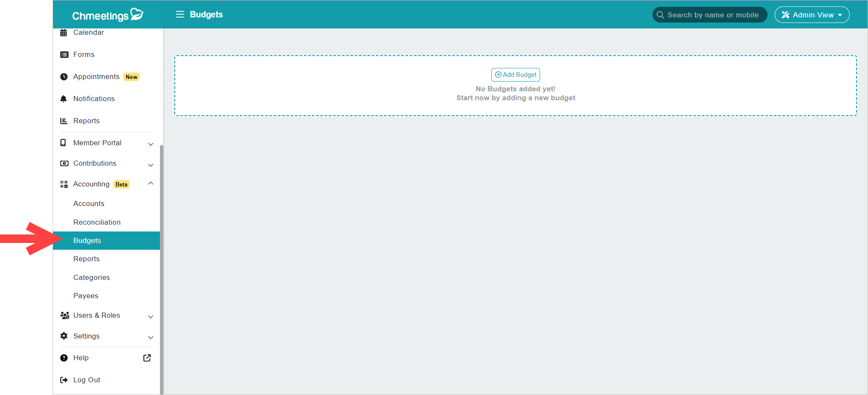This screenshot has height=395, width=868.
Task: Open Categories under Accounting
Action: pos(91,277)
